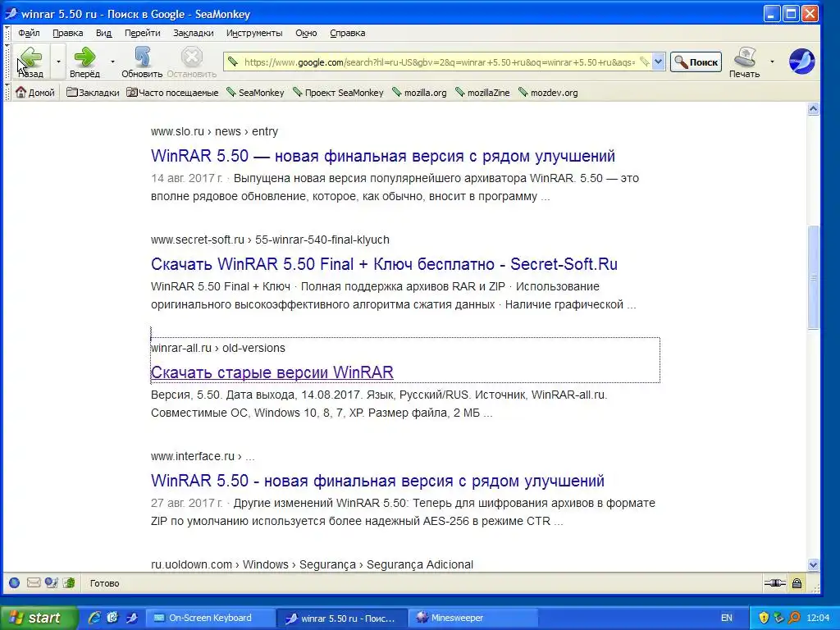Click the Готово status text

104,583
